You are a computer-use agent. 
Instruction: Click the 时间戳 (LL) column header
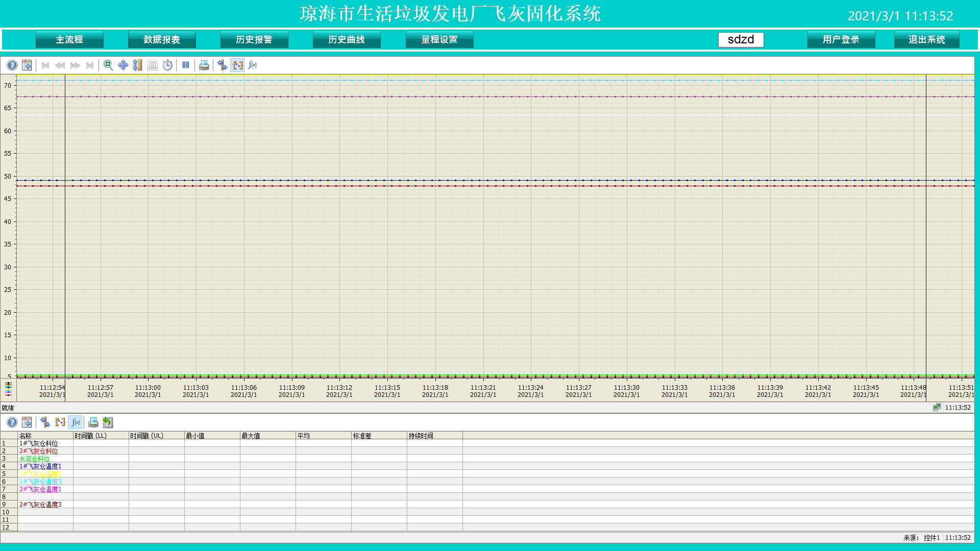(101, 436)
